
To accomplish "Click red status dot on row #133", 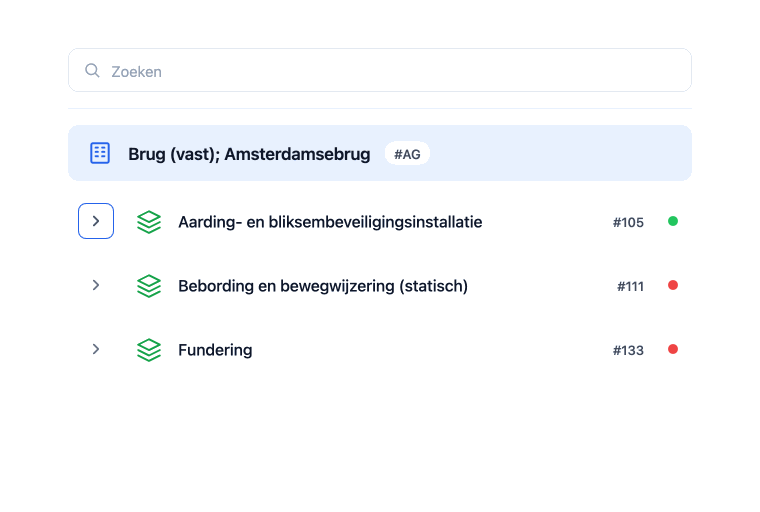I will (x=673, y=349).
